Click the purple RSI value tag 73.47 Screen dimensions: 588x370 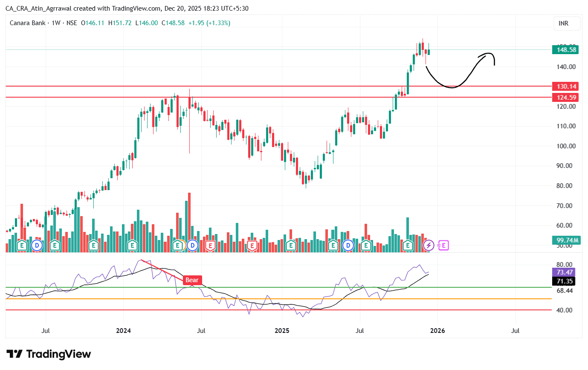(x=564, y=272)
